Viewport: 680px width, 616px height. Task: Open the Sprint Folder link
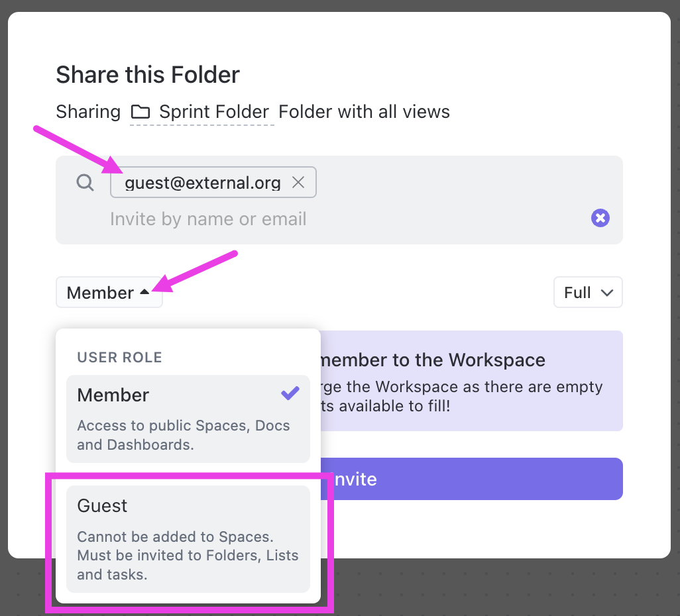click(x=213, y=112)
